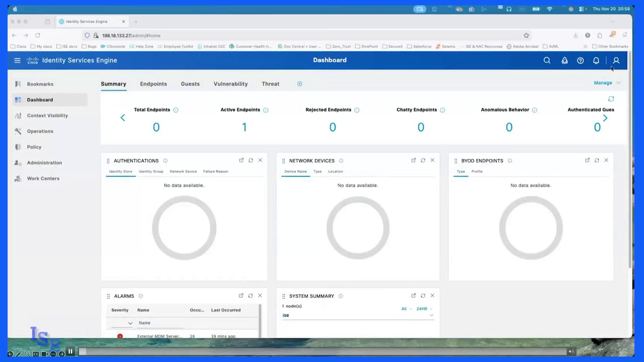
Task: Open the search icon in header
Action: coord(547,60)
